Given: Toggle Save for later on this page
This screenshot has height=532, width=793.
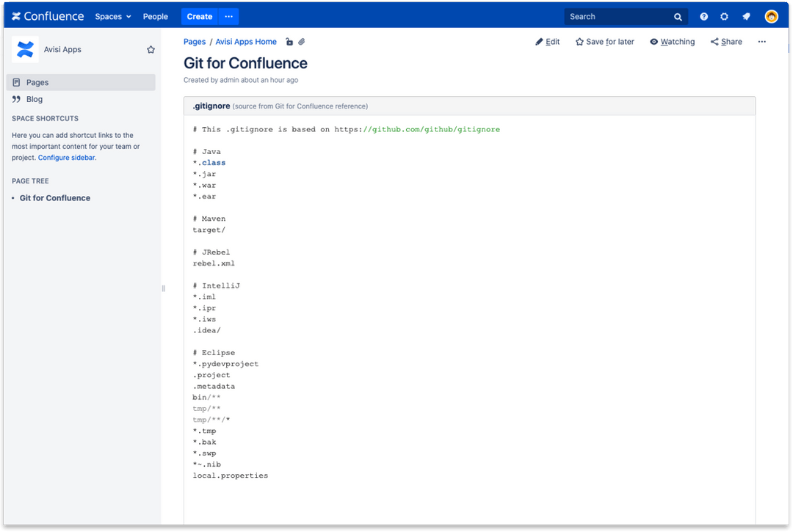Looking at the screenshot, I should pyautogui.click(x=604, y=42).
